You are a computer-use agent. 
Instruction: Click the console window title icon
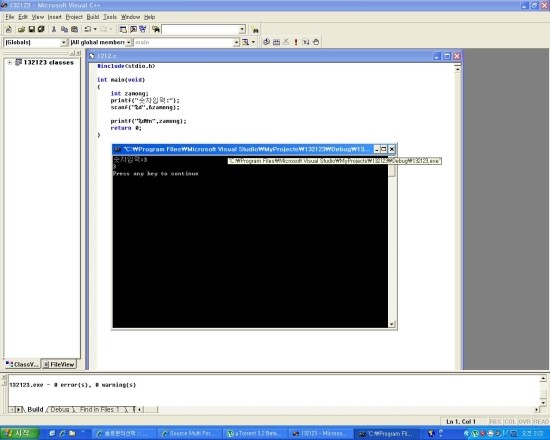point(118,149)
